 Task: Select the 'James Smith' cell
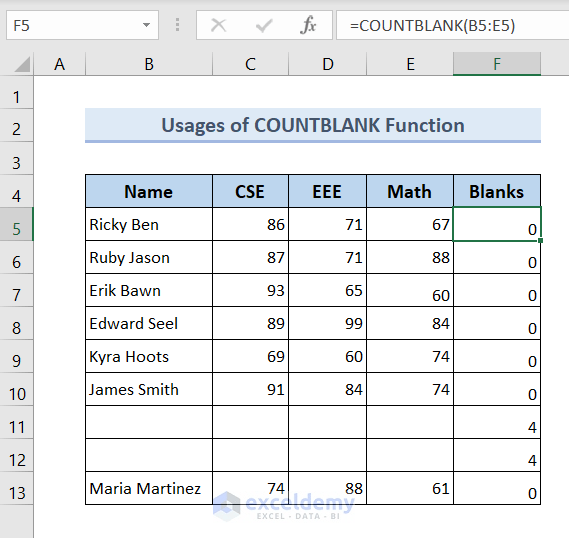click(149, 389)
